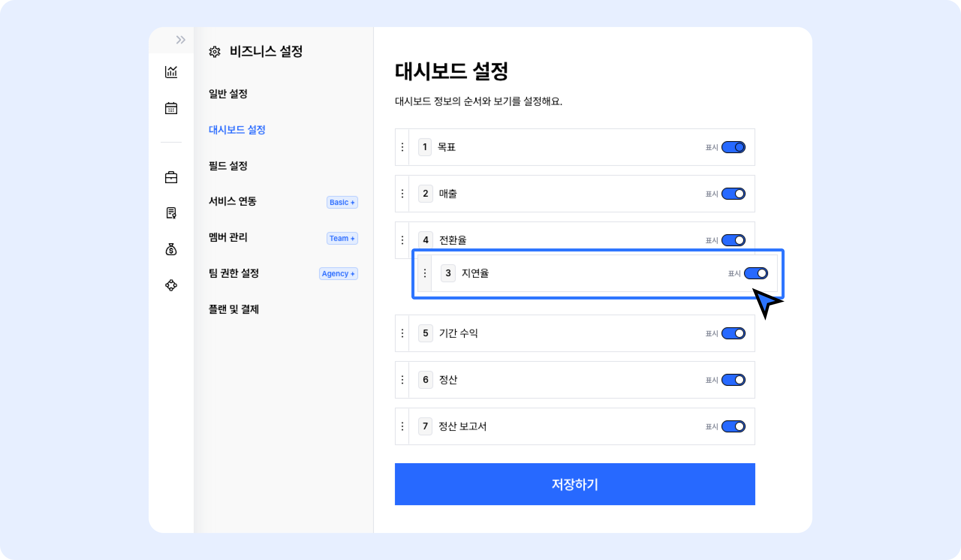Expand the collapsed sidebar with double chevron
This screenshot has width=961, height=560.
click(181, 40)
